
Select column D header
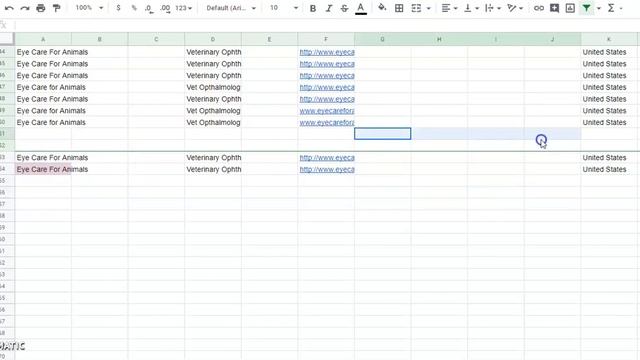pos(213,39)
